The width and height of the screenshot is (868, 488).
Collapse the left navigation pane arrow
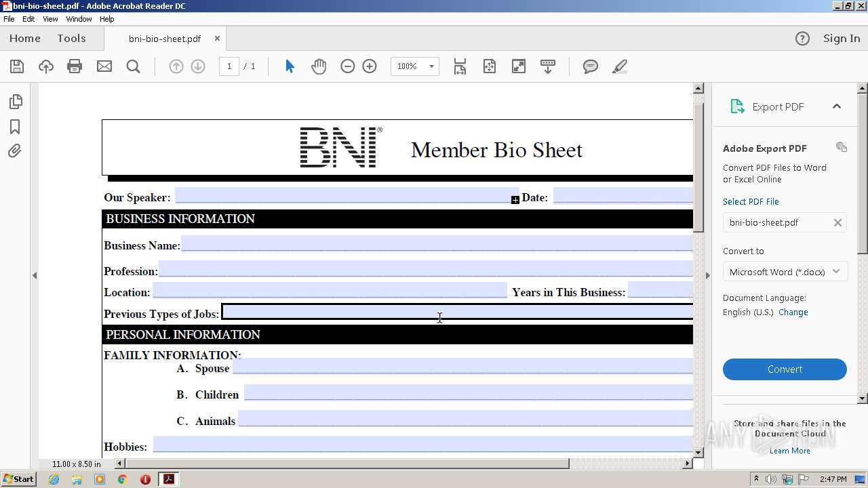pyautogui.click(x=35, y=275)
